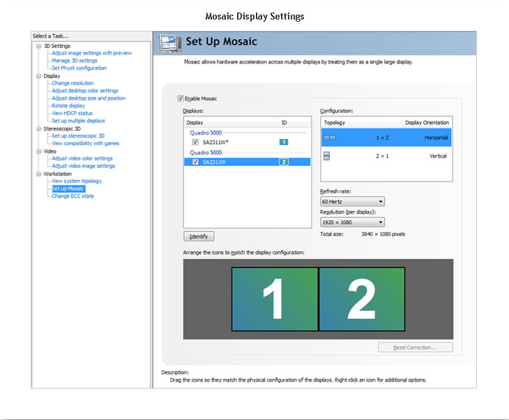Screen dimensions: 509x420
Task: Click the display ID 2 badge
Action: [284, 162]
